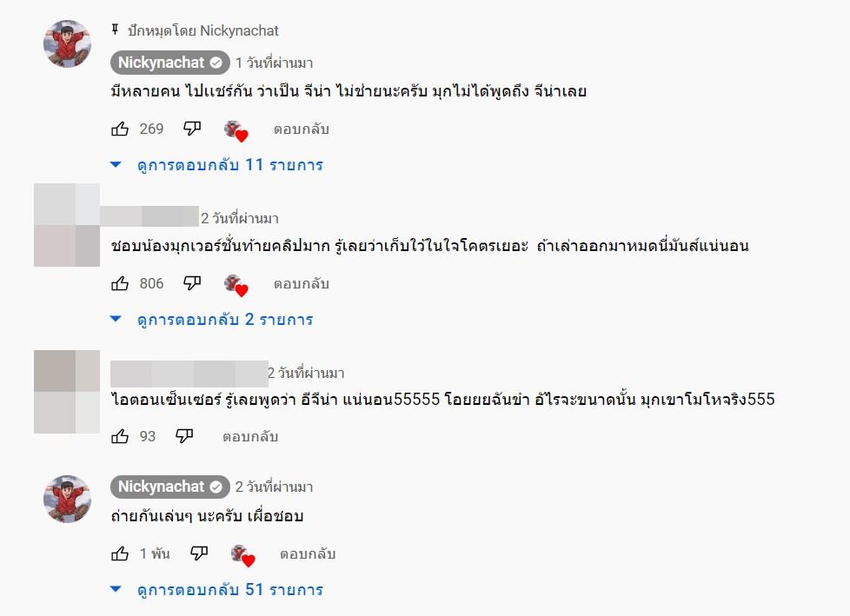The height and width of the screenshot is (616, 850).
Task: Expand ดูการตอบกลับ 11 รายการ replies
Action: pyautogui.click(x=229, y=165)
